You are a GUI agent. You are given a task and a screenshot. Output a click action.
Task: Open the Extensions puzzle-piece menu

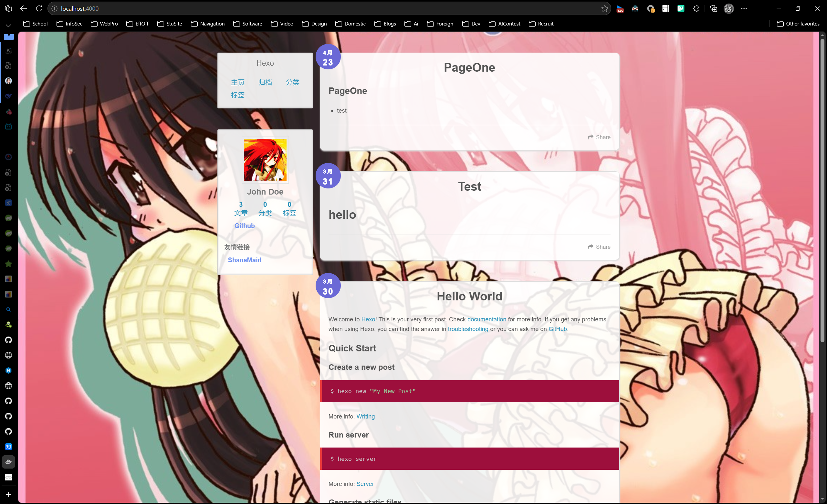pyautogui.click(x=696, y=8)
